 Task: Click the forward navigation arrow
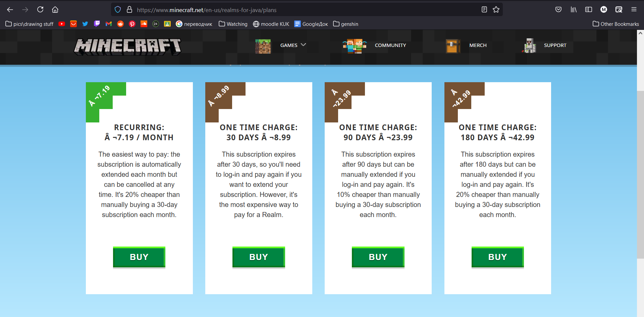[x=25, y=10]
